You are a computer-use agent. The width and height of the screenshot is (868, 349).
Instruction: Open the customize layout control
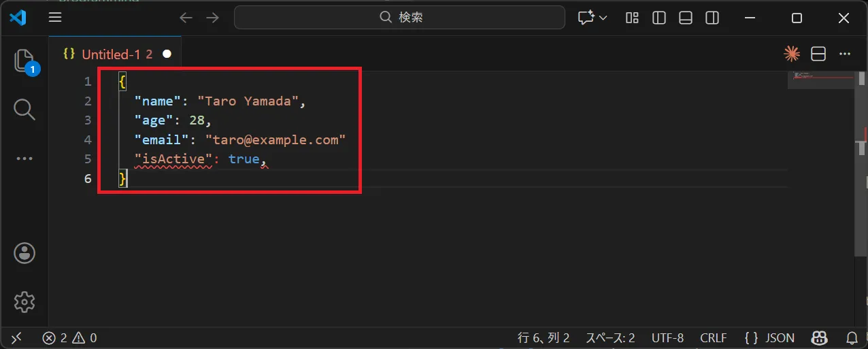[632, 18]
